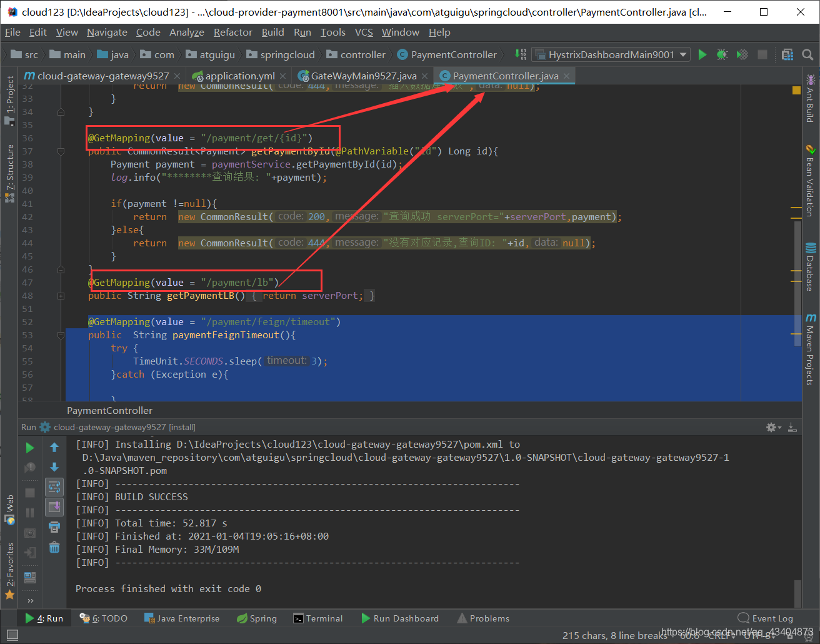Click the Run console vertical scrollbar
820x644 pixels.
click(797, 593)
